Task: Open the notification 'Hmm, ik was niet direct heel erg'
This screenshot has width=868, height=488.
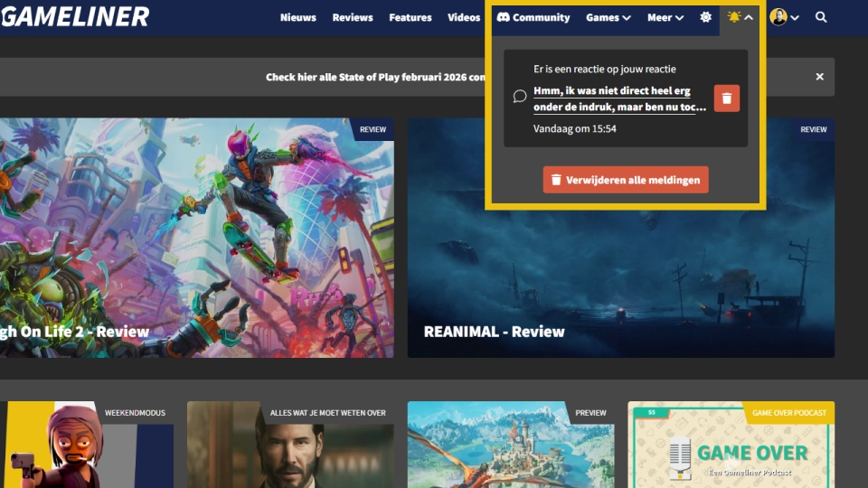Action: click(x=619, y=99)
